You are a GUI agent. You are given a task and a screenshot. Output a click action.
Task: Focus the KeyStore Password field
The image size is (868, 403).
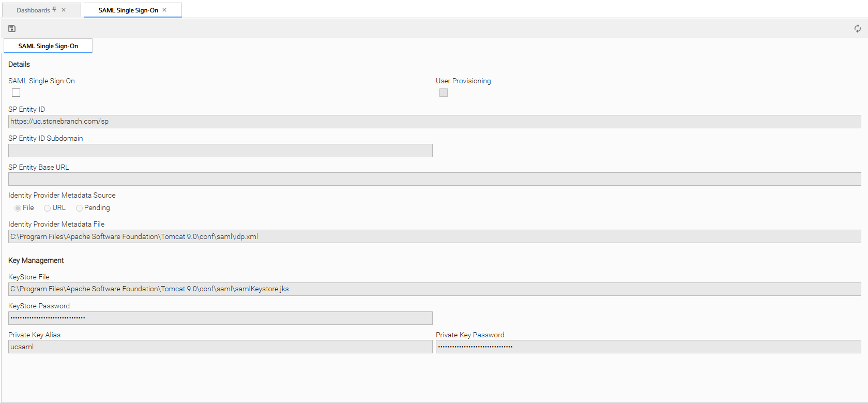tap(220, 318)
